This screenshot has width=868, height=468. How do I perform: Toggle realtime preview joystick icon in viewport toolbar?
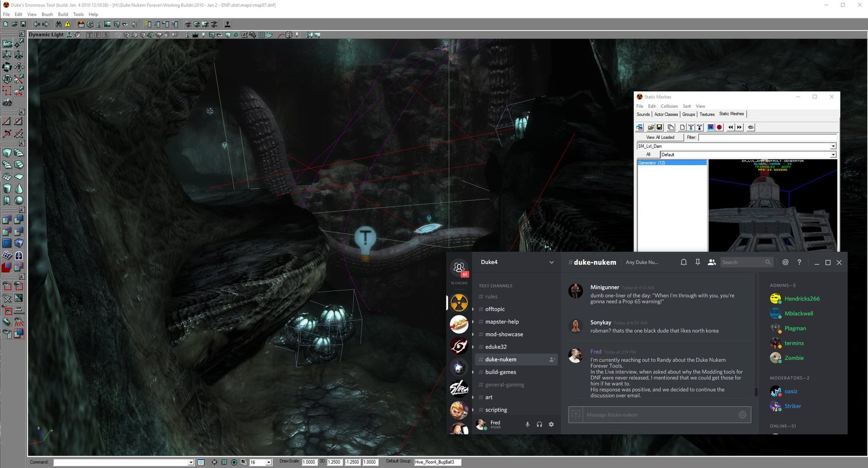point(69,35)
